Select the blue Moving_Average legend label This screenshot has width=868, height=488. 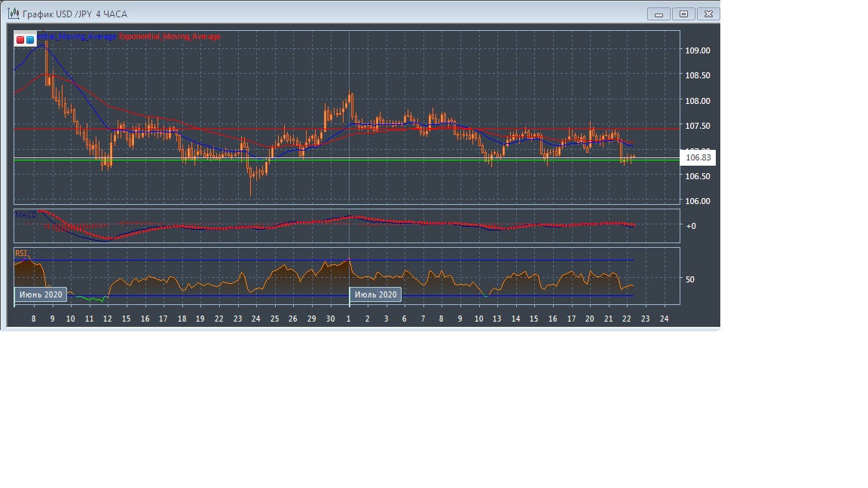[77, 36]
